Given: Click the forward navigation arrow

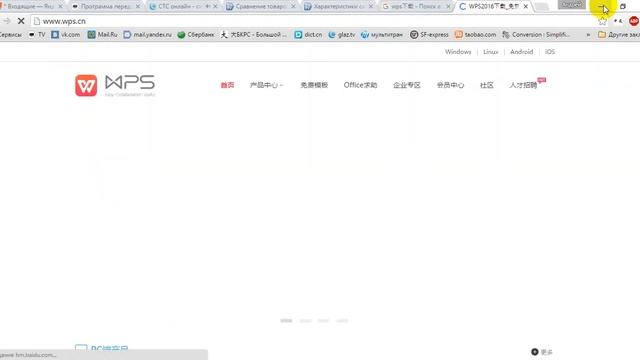Looking at the screenshot, I should (7, 21).
